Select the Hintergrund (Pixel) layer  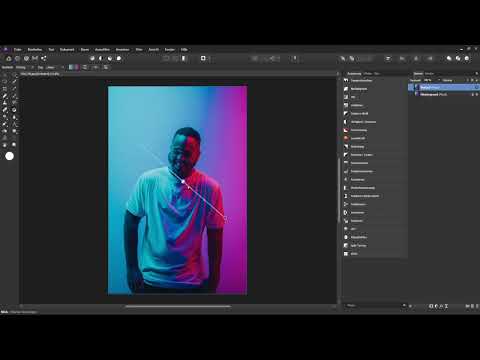click(444, 95)
